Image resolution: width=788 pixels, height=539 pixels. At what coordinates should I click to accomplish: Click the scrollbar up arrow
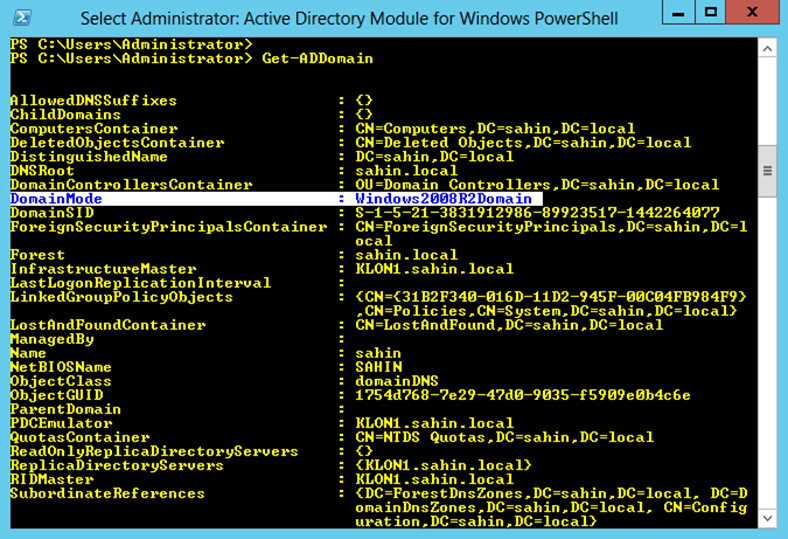[x=767, y=49]
